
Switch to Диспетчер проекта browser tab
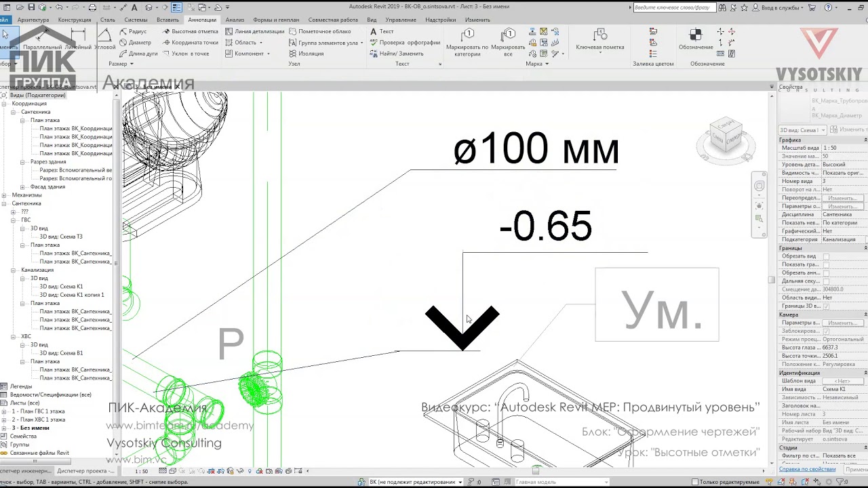tap(85, 470)
